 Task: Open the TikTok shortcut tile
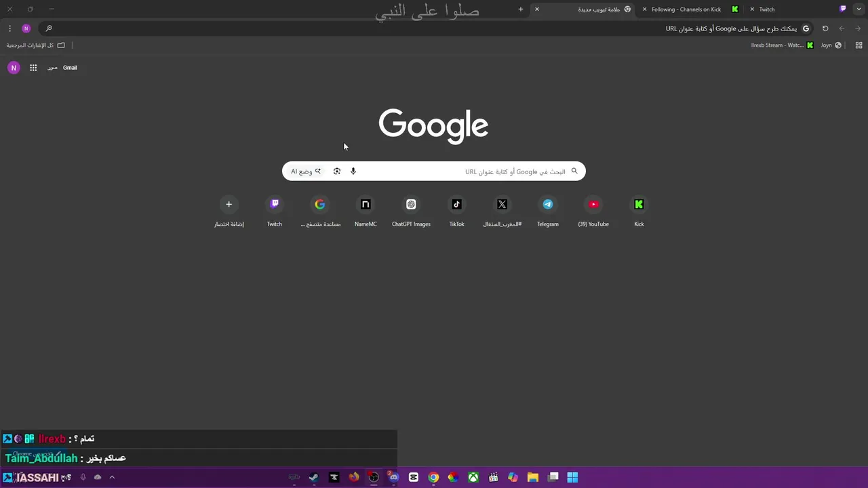tap(456, 211)
